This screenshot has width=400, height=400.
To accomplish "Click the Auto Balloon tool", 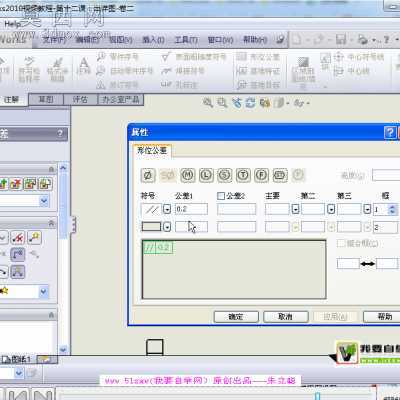I will pyautogui.click(x=125, y=71).
